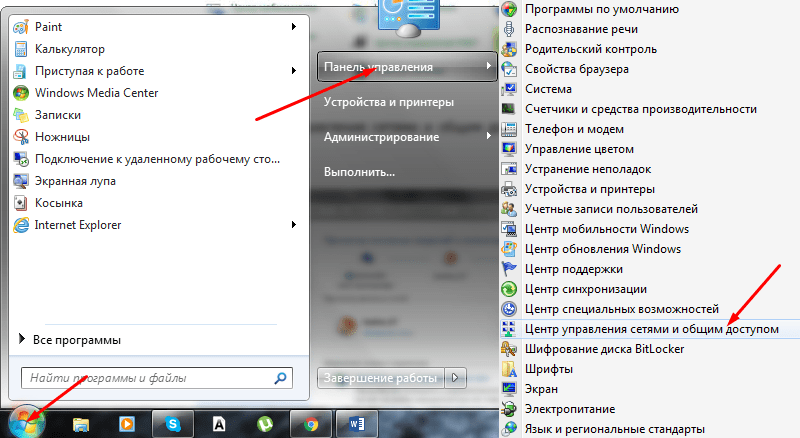Open the media player taskbar icon

coord(127,424)
